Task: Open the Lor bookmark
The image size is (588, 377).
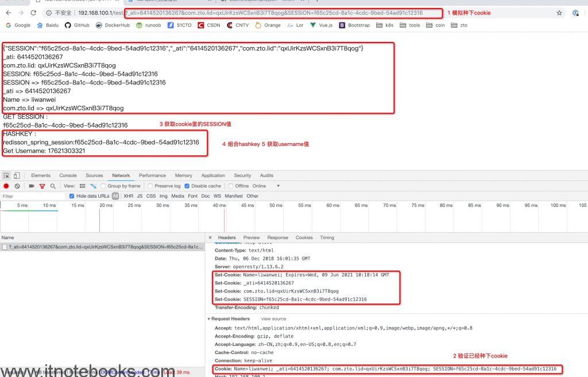Action: click(296, 25)
